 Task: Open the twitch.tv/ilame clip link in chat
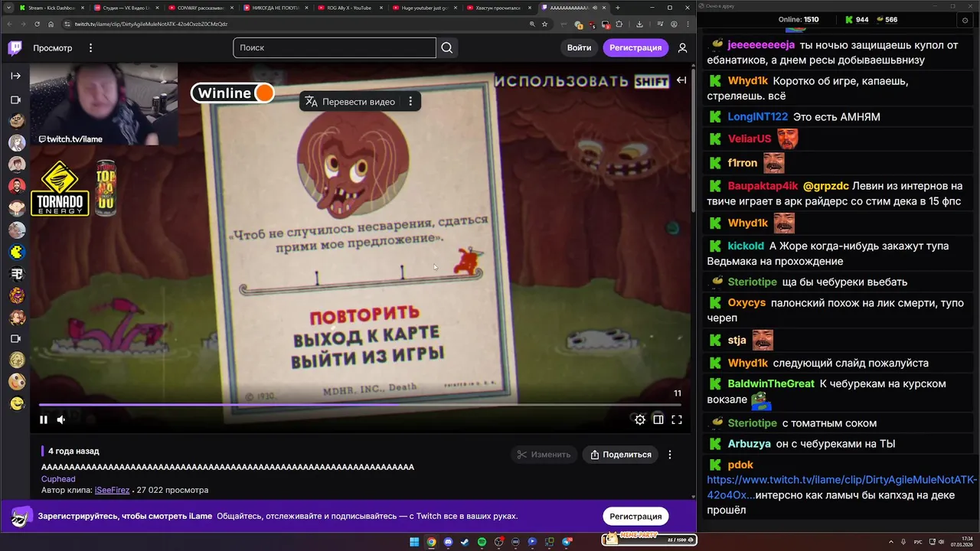[x=841, y=487]
